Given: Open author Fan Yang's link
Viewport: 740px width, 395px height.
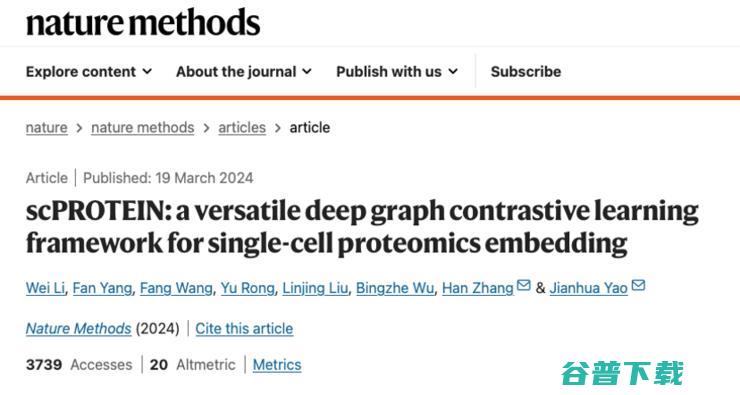Looking at the screenshot, I should (102, 288).
